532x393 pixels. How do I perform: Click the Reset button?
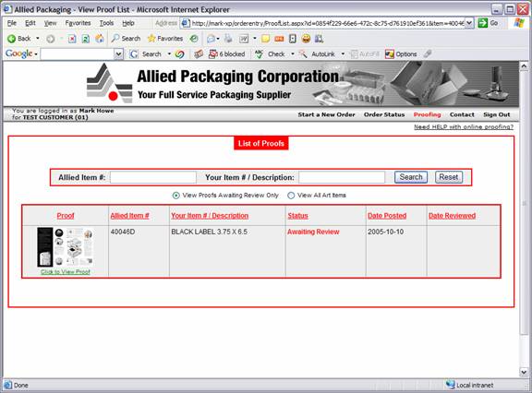click(x=449, y=177)
